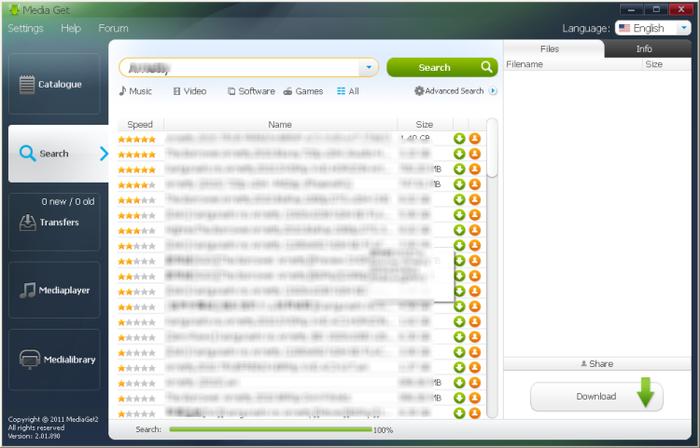The width and height of the screenshot is (700, 448).
Task: Click the magnifier icon on Search button
Action: coord(486,67)
